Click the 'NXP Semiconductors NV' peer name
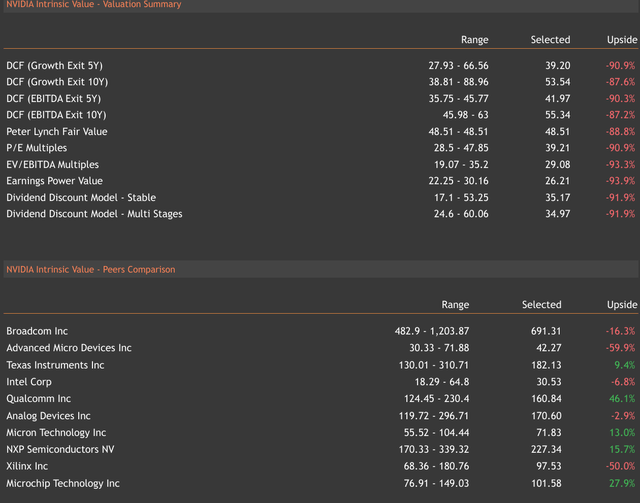This screenshot has height=503, width=640. (60, 449)
